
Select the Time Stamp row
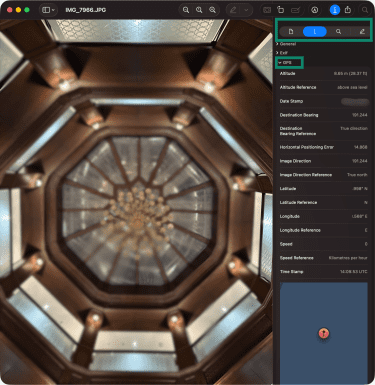coord(323,272)
